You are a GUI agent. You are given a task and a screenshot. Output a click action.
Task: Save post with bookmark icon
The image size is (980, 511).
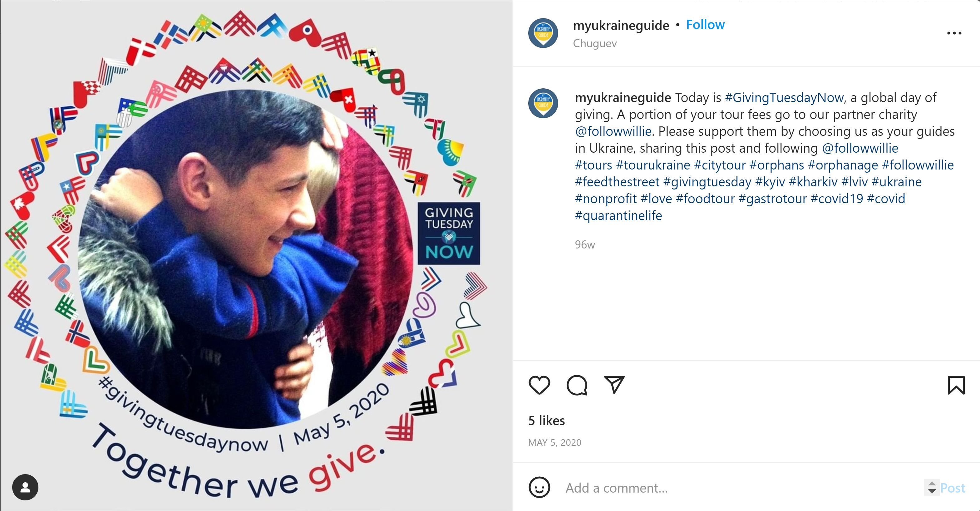click(x=956, y=385)
